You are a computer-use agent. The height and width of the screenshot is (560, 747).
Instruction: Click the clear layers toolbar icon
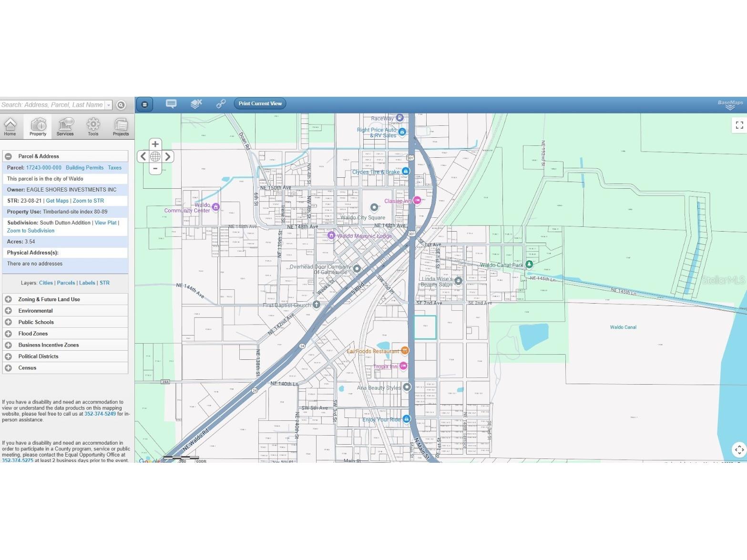tap(196, 103)
